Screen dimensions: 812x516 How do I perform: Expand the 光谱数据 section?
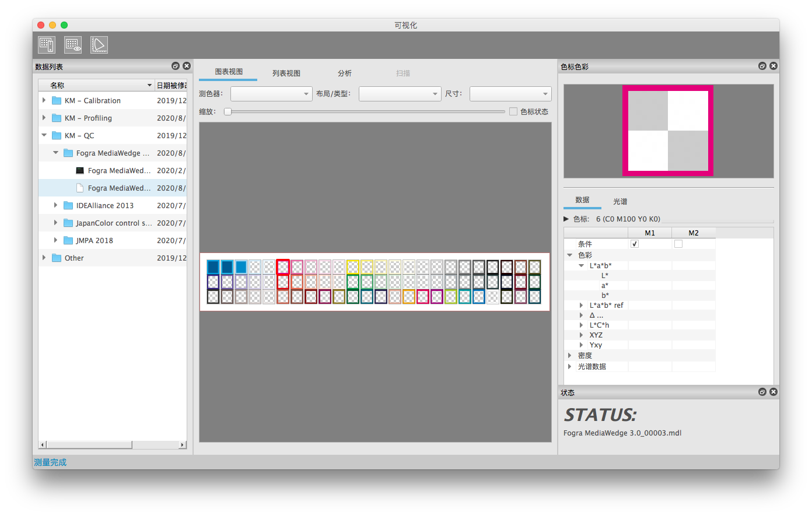pos(570,366)
